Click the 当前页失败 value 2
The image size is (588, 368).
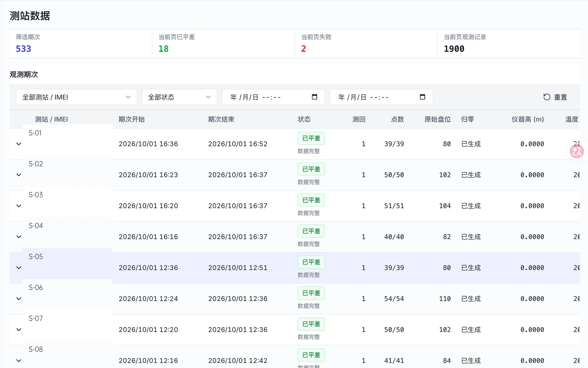pos(304,49)
